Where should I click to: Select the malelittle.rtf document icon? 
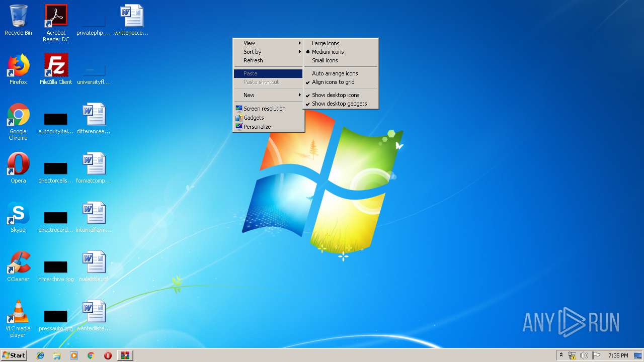pos(94,266)
